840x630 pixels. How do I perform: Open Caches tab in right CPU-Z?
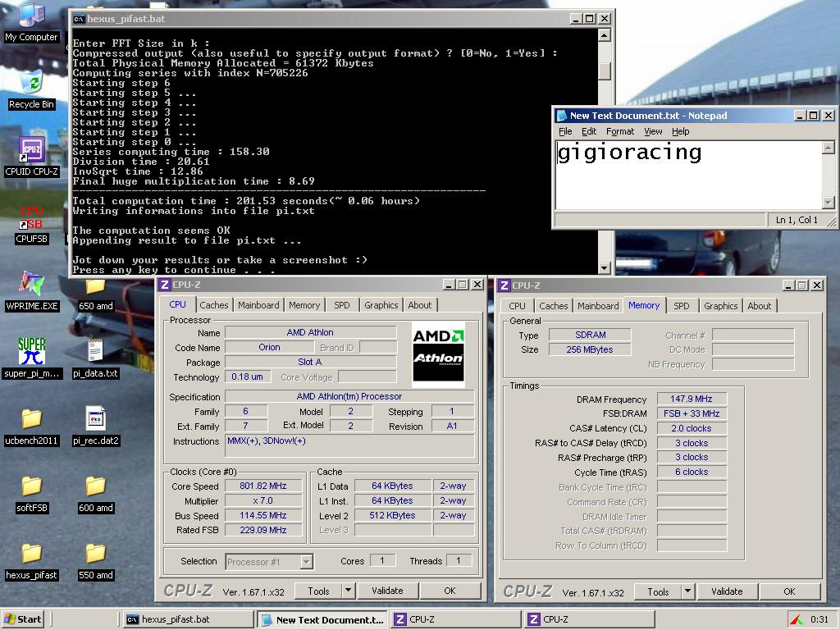coord(554,306)
